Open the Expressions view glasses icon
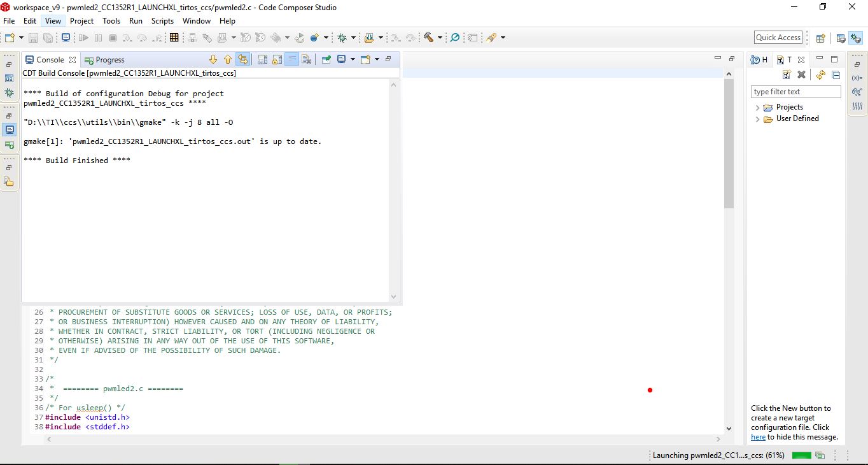The width and height of the screenshot is (868, 465). click(857, 92)
